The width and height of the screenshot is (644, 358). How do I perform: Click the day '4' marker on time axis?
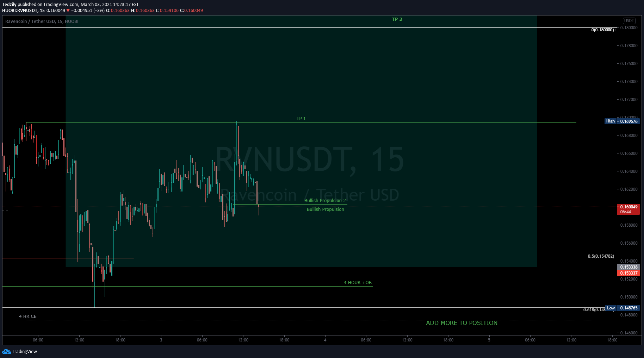[325, 340]
